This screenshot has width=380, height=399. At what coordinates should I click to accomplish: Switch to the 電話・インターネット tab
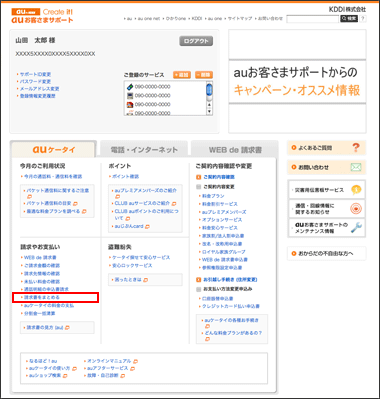pyautogui.click(x=144, y=150)
